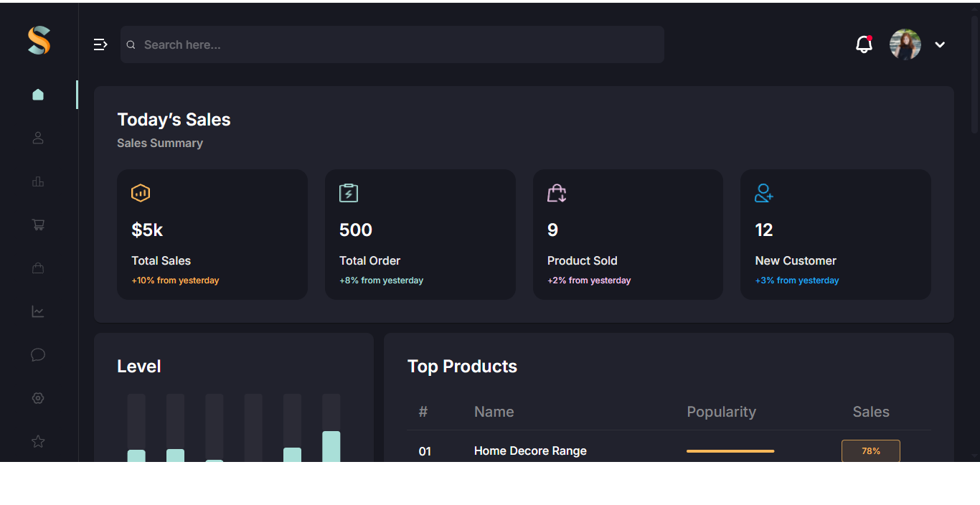The width and height of the screenshot is (980, 505).
Task: Click the notification bell icon
Action: (864, 44)
